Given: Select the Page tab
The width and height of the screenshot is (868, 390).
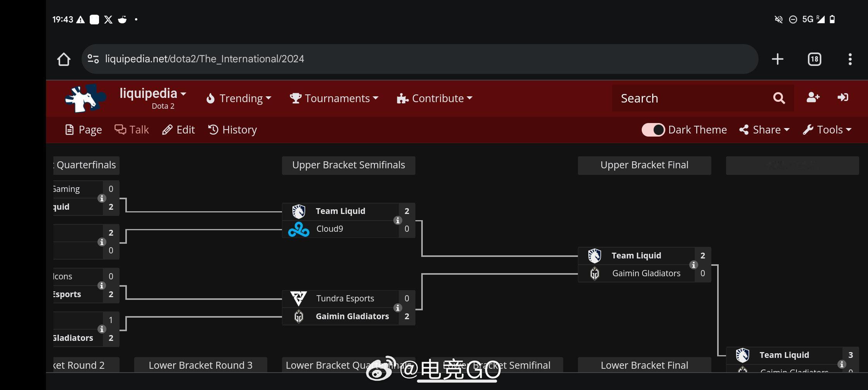Looking at the screenshot, I should click(x=84, y=130).
